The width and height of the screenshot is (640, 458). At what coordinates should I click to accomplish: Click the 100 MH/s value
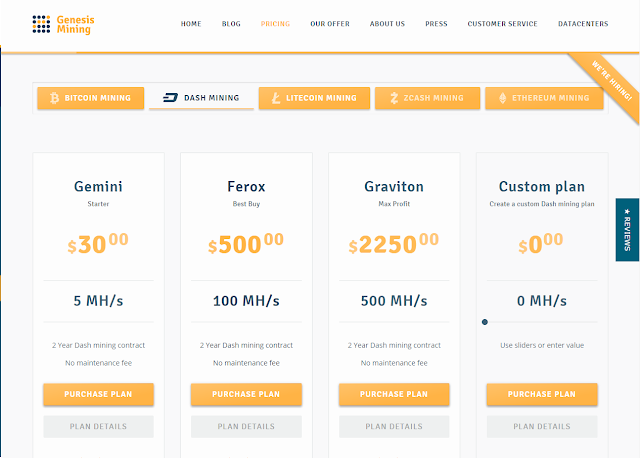[246, 301]
